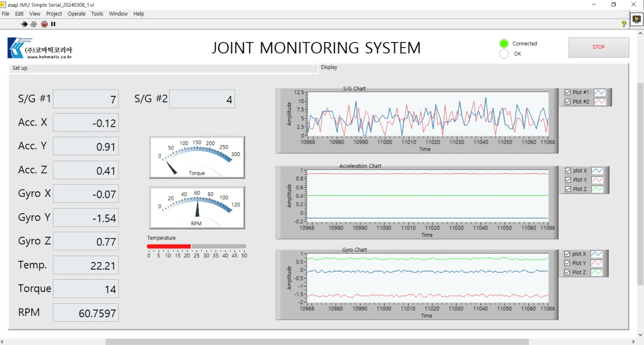This screenshot has width=644, height=345.
Task: Disable Plot Z checkbox in Gyro Chart
Action: (x=567, y=272)
